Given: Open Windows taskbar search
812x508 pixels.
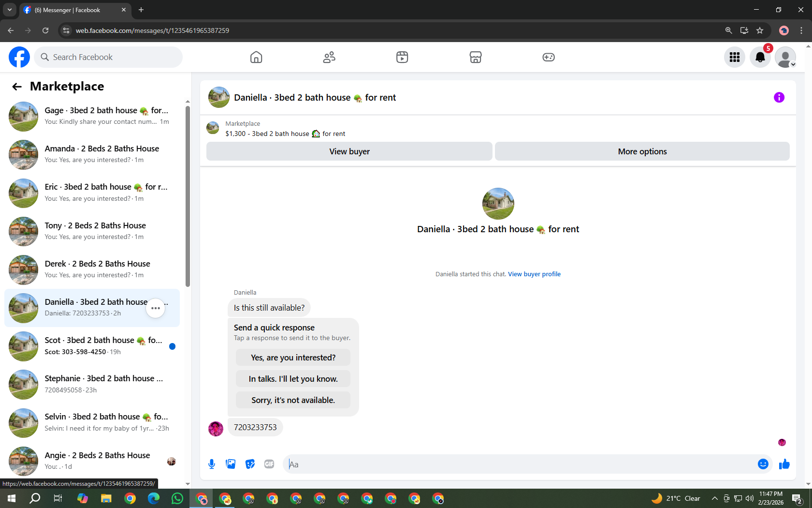Looking at the screenshot, I should pyautogui.click(x=35, y=498).
